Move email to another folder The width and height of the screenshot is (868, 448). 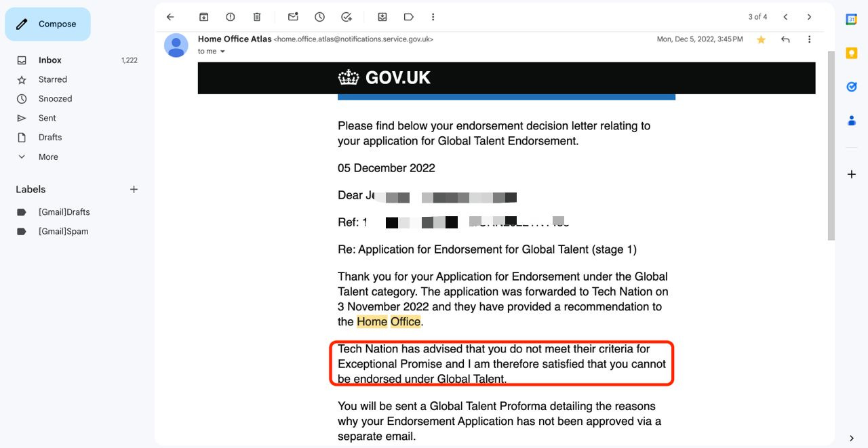[x=382, y=17]
